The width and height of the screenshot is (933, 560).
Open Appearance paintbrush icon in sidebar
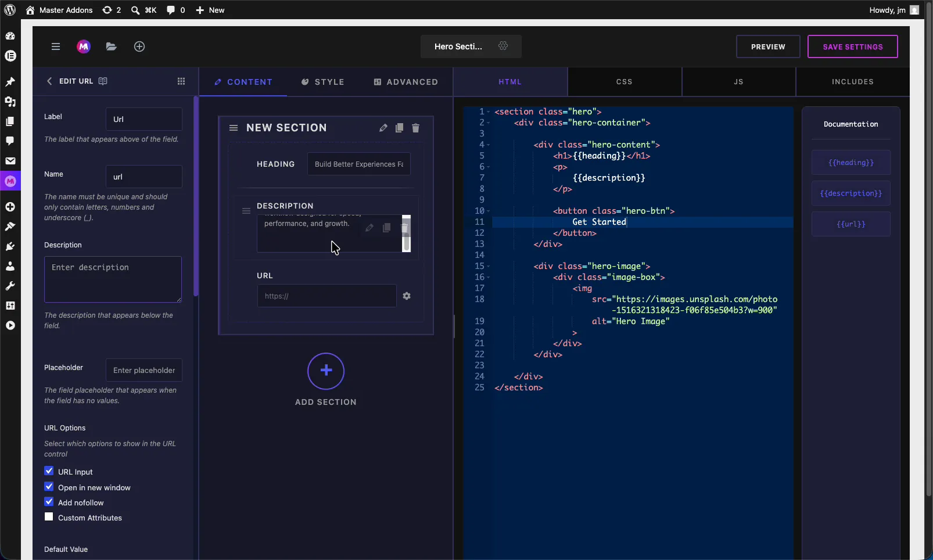coord(10,227)
